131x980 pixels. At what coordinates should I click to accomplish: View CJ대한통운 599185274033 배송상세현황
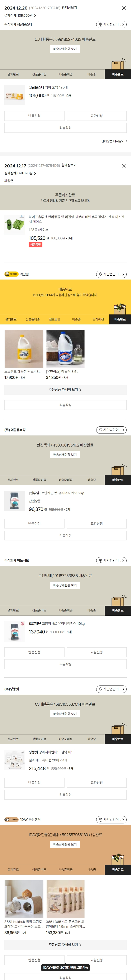click(x=65, y=49)
